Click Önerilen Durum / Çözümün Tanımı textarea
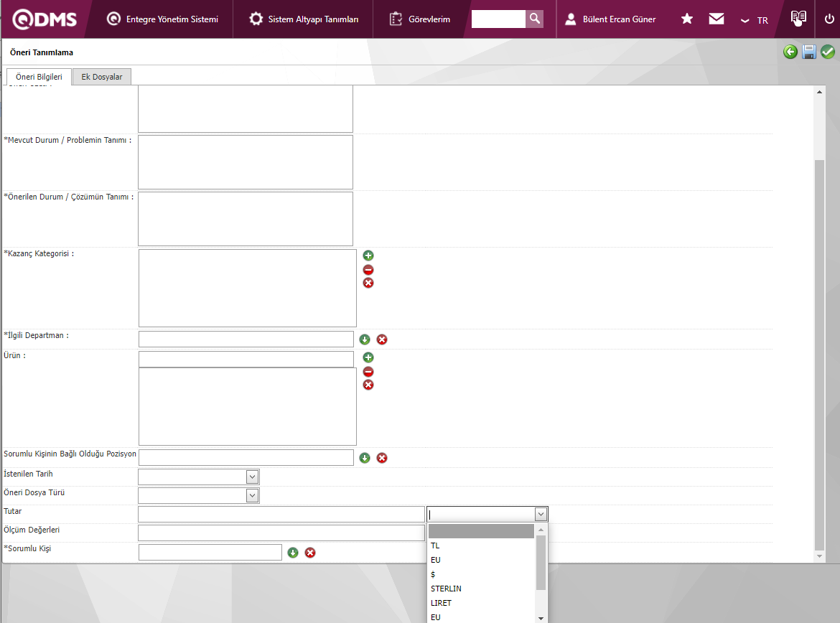 point(246,219)
